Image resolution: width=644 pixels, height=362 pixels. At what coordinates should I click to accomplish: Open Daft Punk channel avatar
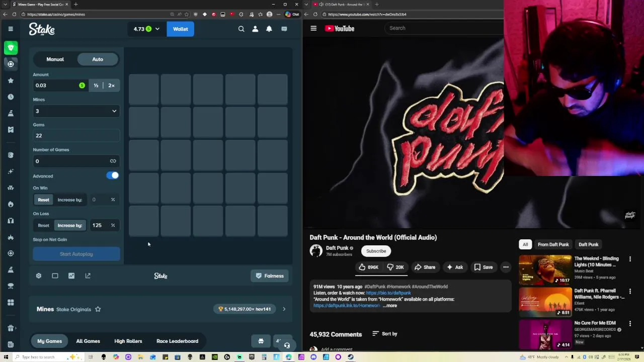(316, 250)
